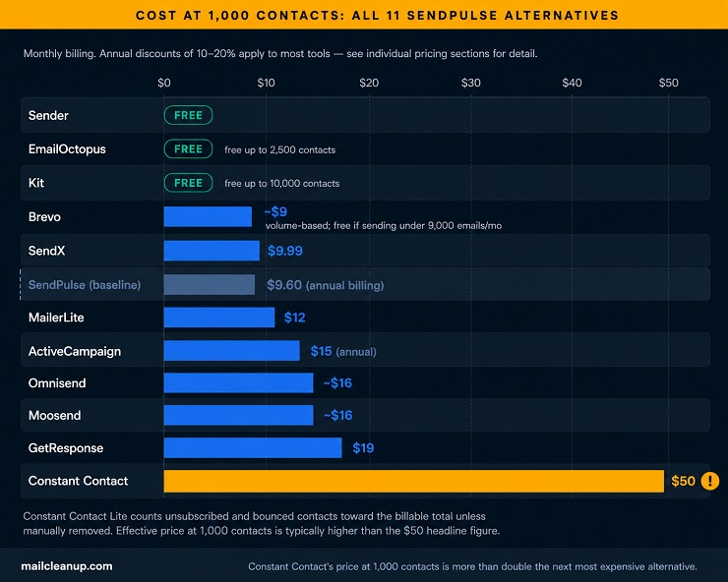
Task: Click the '$9.99' SendX price value
Action: [285, 251]
